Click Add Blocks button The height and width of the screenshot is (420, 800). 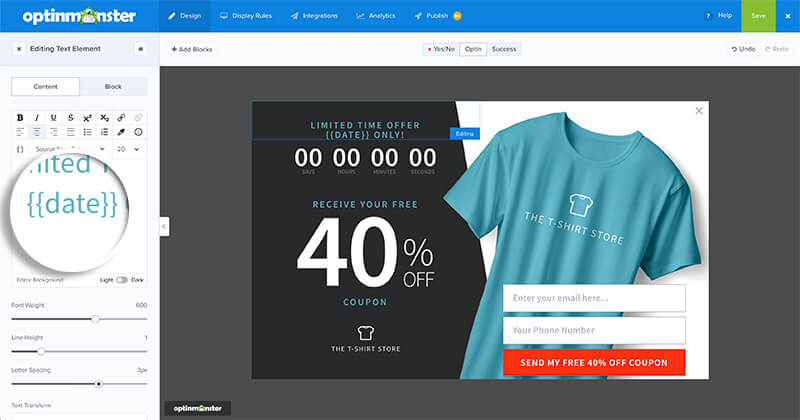192,49
